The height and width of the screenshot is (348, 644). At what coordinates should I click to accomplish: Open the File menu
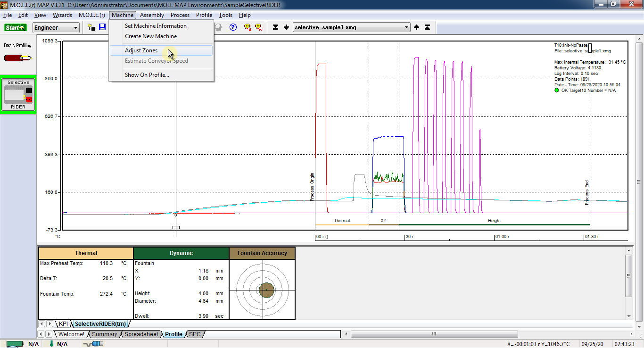pyautogui.click(x=8, y=15)
